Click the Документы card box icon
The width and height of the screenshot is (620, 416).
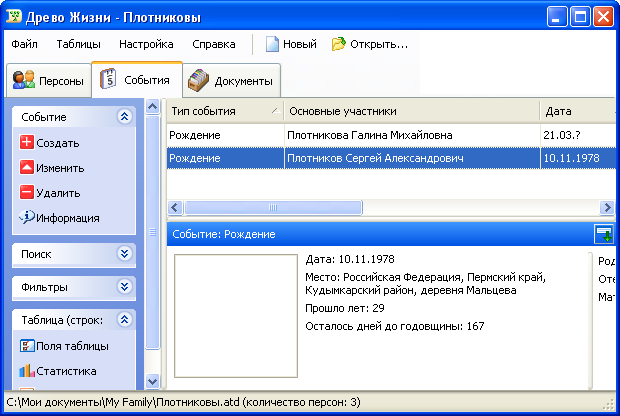click(198, 80)
